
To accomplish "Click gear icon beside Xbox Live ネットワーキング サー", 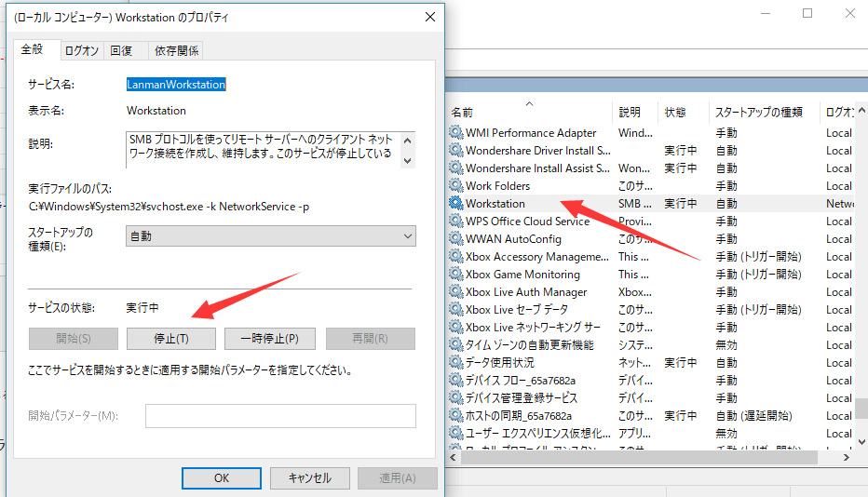I will (x=455, y=327).
